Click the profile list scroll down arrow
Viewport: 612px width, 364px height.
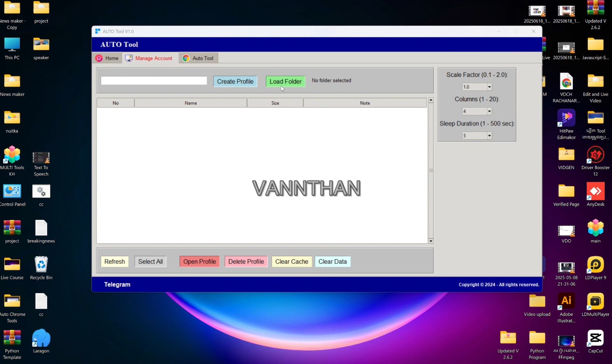click(x=431, y=241)
